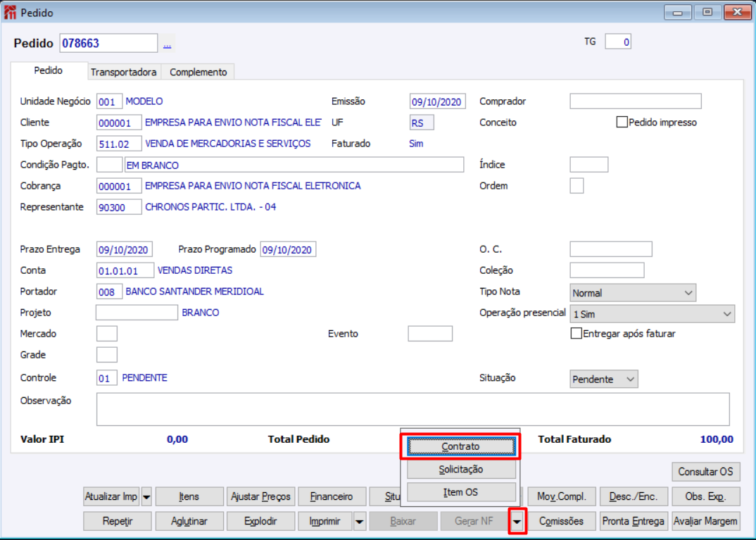The height and width of the screenshot is (540, 756).
Task: Expand the Operação presencial dropdown
Action: click(x=652, y=314)
